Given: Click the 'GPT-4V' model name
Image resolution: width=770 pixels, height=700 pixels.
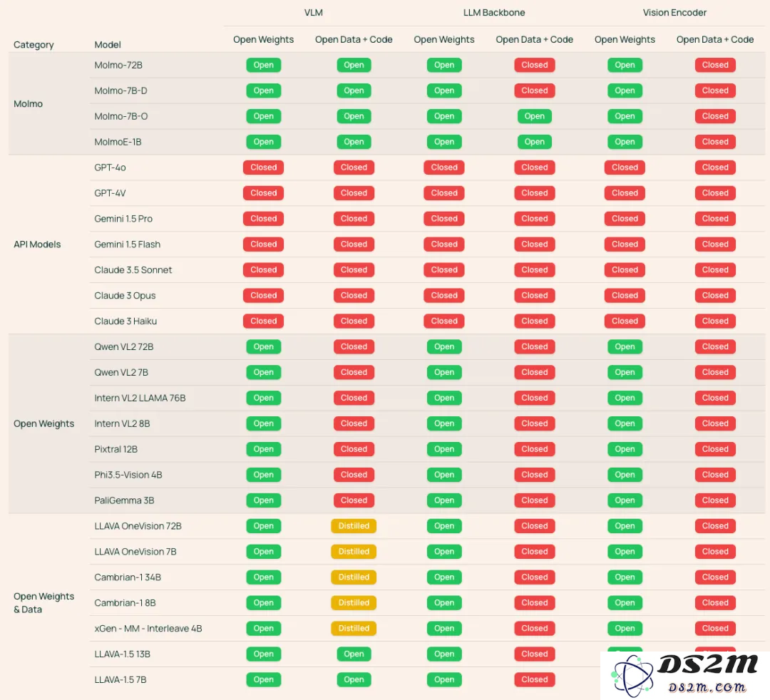Looking at the screenshot, I should click(110, 193).
